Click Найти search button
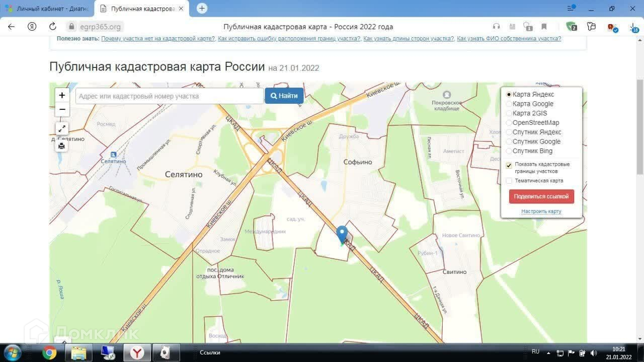The height and width of the screenshot is (362, 644). click(x=284, y=96)
